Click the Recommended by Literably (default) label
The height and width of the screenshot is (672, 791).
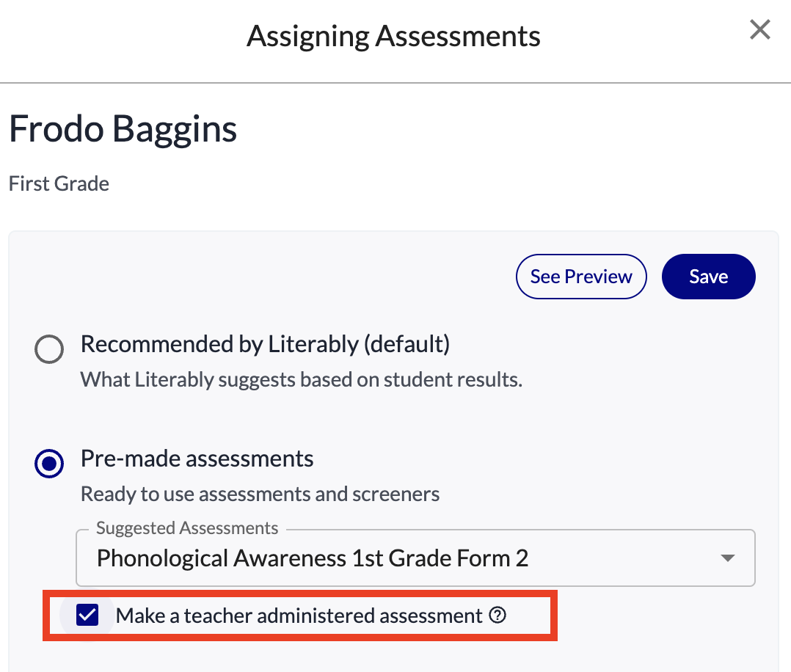click(266, 345)
